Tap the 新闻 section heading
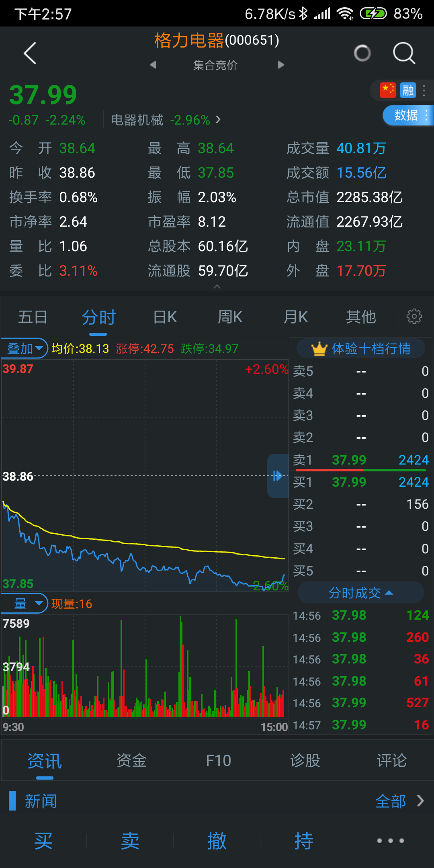This screenshot has height=868, width=434. click(41, 801)
